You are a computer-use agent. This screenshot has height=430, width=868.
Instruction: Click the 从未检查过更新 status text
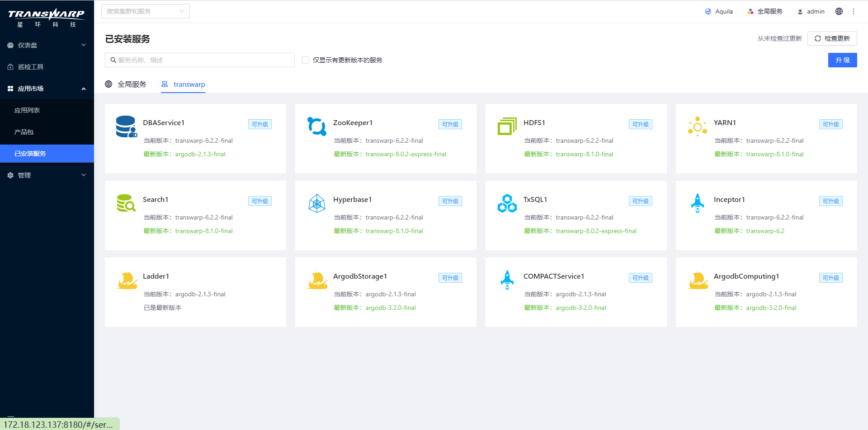click(780, 38)
